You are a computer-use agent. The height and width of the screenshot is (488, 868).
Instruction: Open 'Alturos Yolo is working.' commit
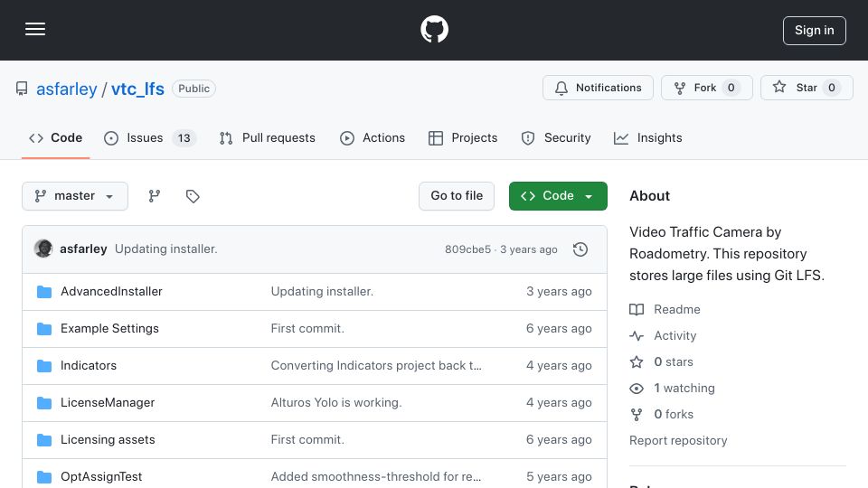[336, 403]
